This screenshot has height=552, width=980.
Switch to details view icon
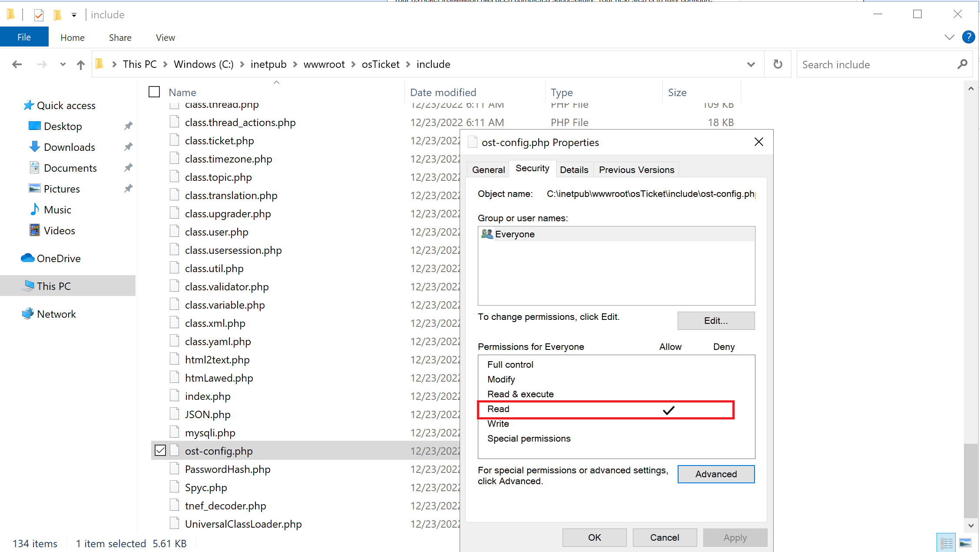(x=947, y=542)
